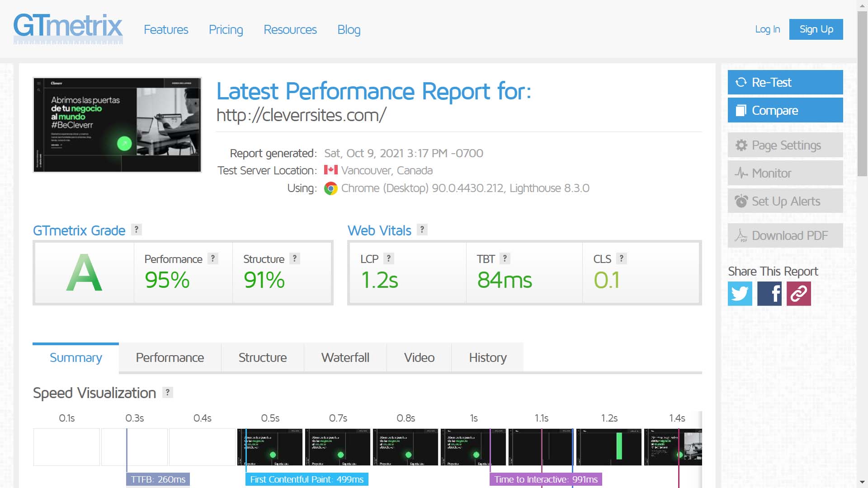Click the Compare button
The height and width of the screenshot is (488, 868).
coord(785,110)
